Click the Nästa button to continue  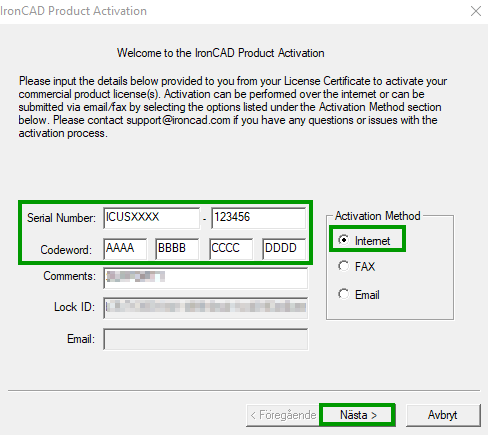357,415
